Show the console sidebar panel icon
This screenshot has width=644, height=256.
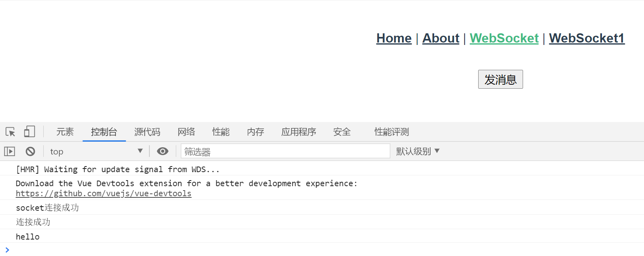pyautogui.click(x=10, y=151)
